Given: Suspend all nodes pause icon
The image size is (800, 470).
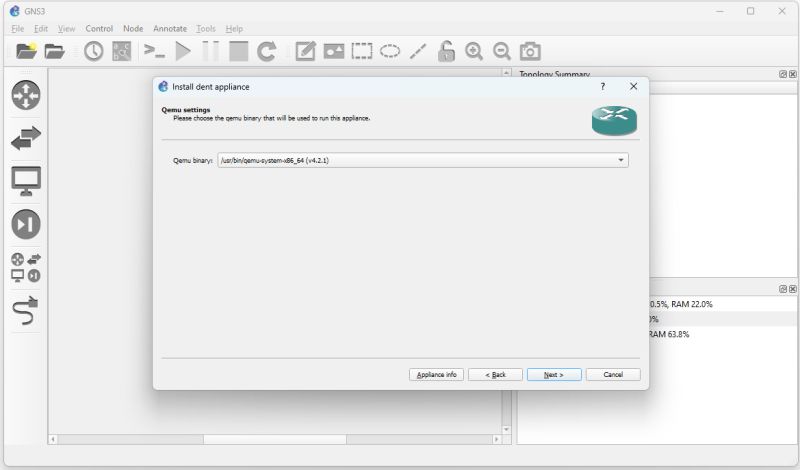Looking at the screenshot, I should 210,51.
